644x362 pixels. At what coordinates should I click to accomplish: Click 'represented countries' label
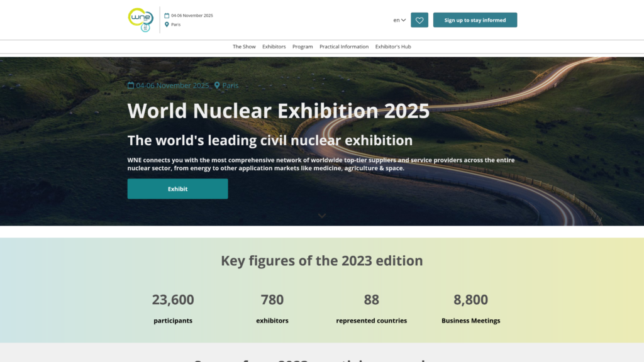[371, 321]
